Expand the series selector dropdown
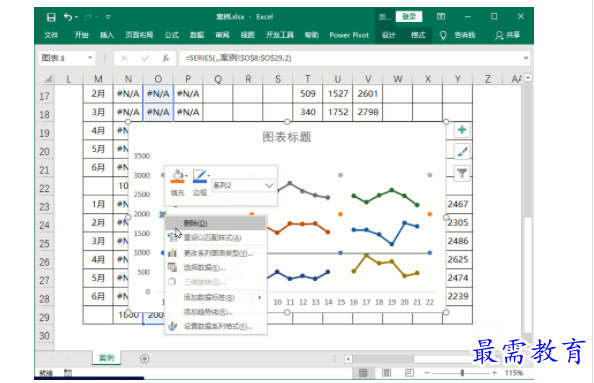594x383 pixels. point(269,186)
